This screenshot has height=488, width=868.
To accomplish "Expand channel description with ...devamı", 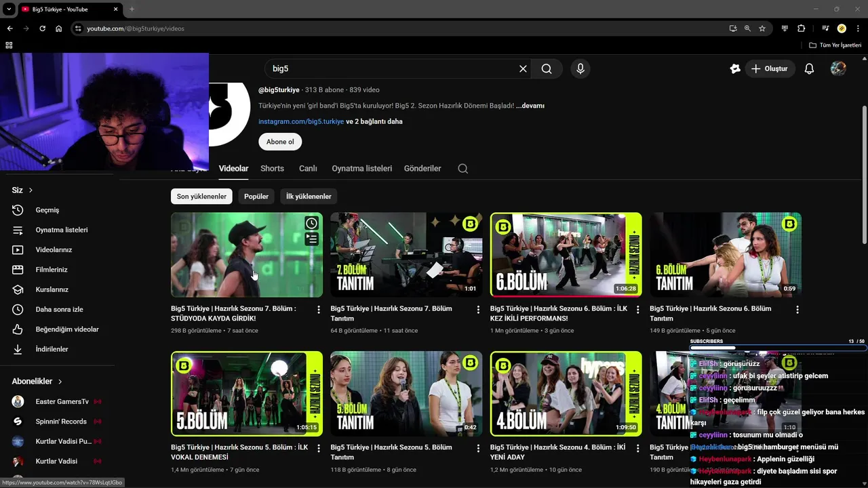I will click(x=530, y=106).
